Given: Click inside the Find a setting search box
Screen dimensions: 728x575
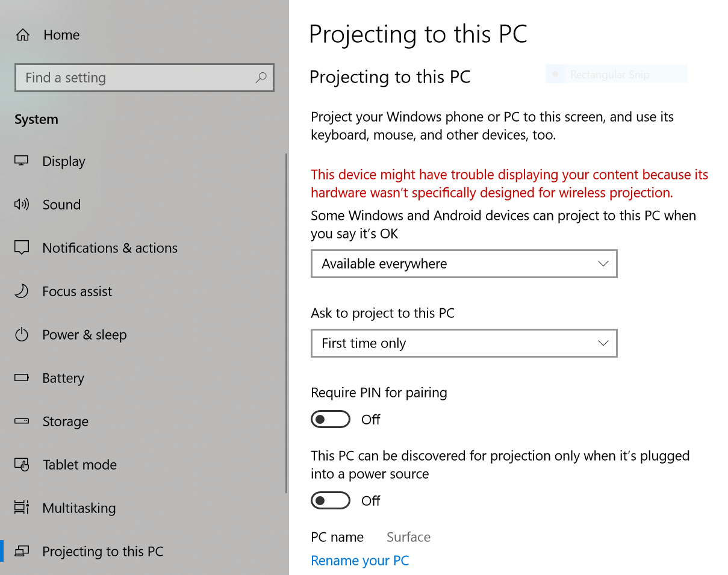Looking at the screenshot, I should click(145, 78).
